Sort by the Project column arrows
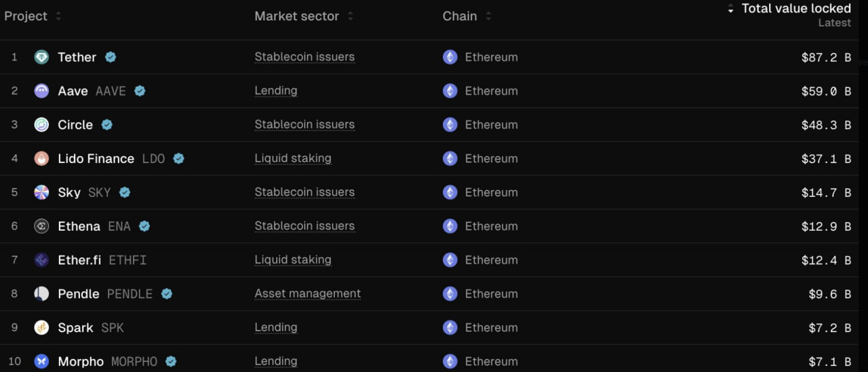The height and width of the screenshot is (372, 868). 58,16
